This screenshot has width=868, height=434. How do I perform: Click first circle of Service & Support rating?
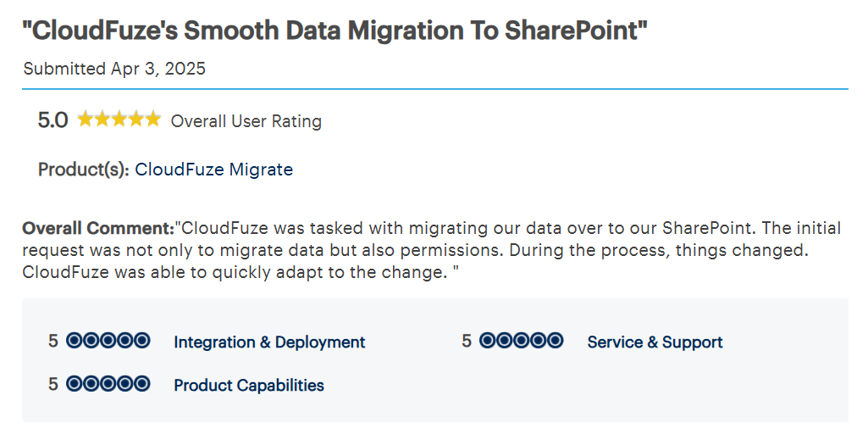pyautogui.click(x=488, y=341)
